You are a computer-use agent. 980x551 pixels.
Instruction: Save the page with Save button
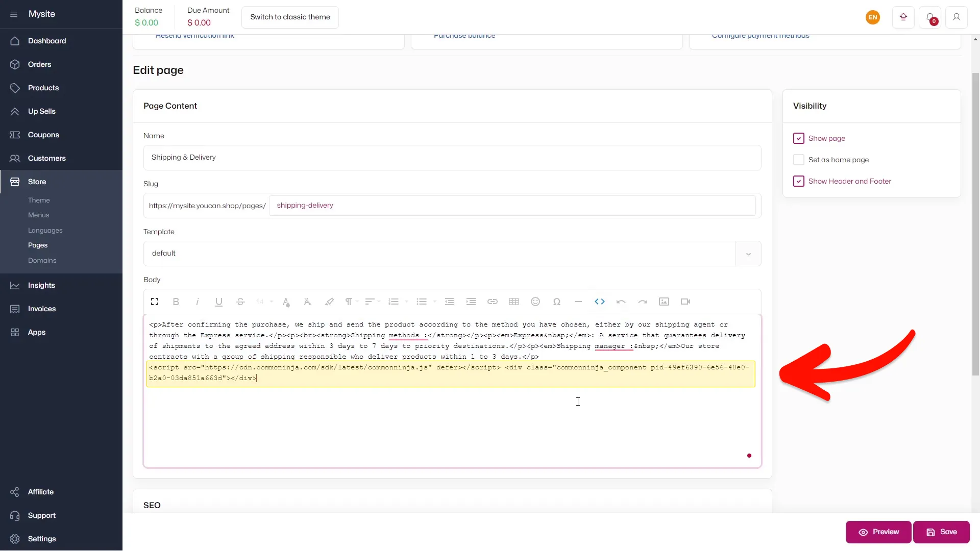coord(941,532)
